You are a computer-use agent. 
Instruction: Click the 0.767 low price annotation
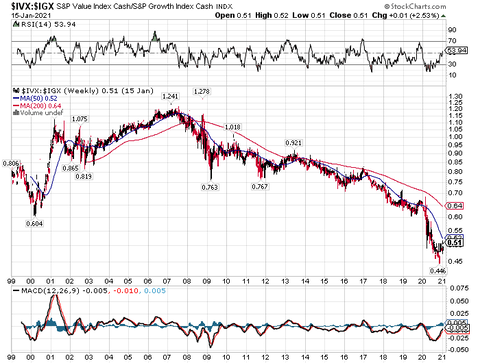(260, 186)
